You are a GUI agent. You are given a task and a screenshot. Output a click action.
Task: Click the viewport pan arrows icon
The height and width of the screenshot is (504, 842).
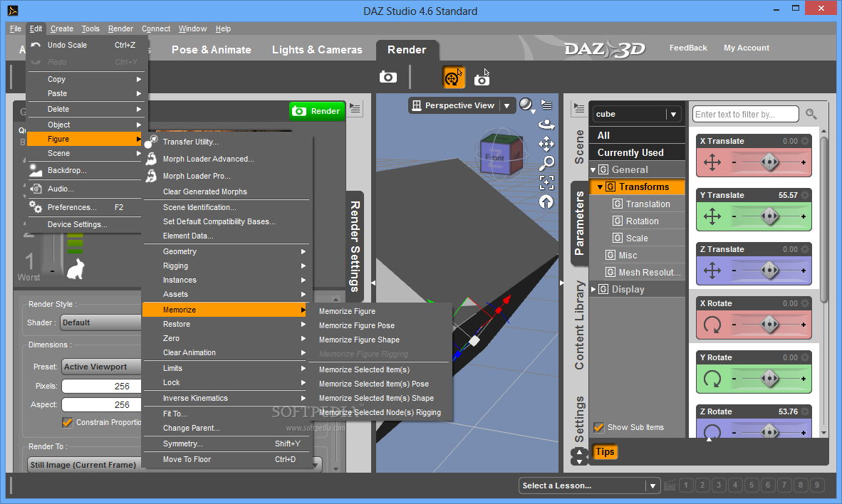(546, 143)
